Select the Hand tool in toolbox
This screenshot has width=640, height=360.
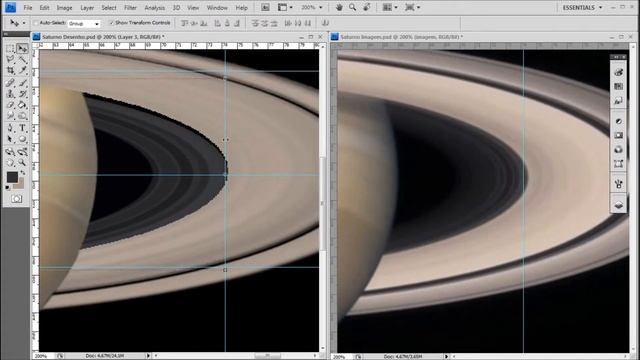pyautogui.click(x=10, y=163)
